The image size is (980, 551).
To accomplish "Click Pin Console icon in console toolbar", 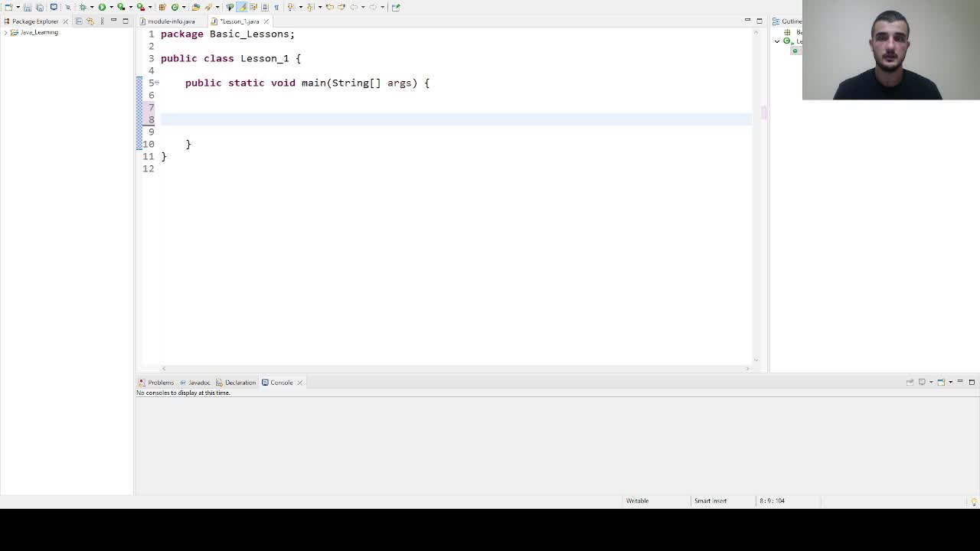I will 910,382.
